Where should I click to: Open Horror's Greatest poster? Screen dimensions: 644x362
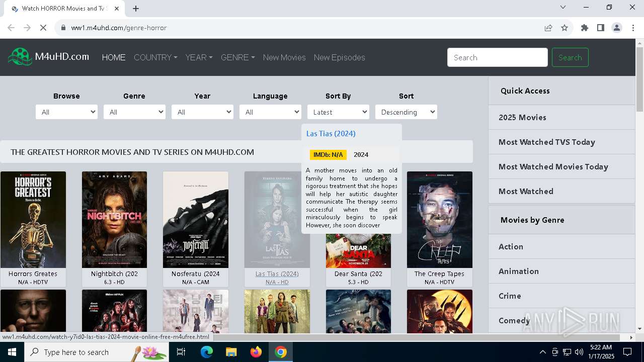33,220
